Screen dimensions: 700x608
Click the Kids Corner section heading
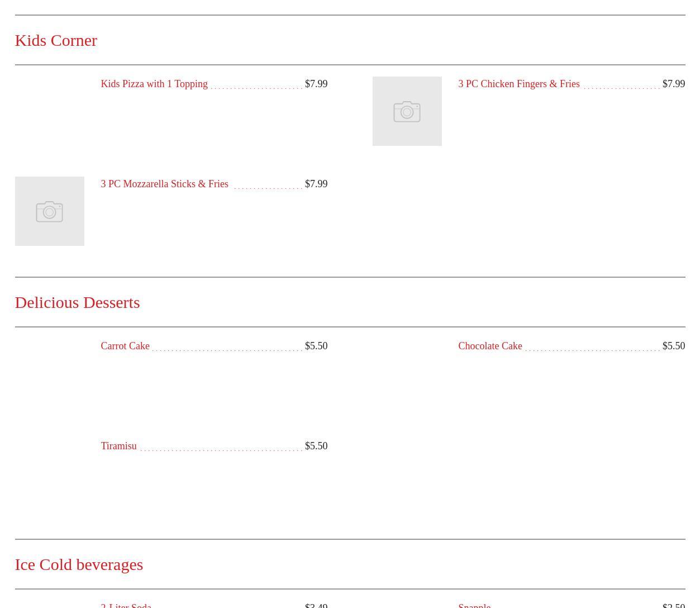click(x=56, y=40)
